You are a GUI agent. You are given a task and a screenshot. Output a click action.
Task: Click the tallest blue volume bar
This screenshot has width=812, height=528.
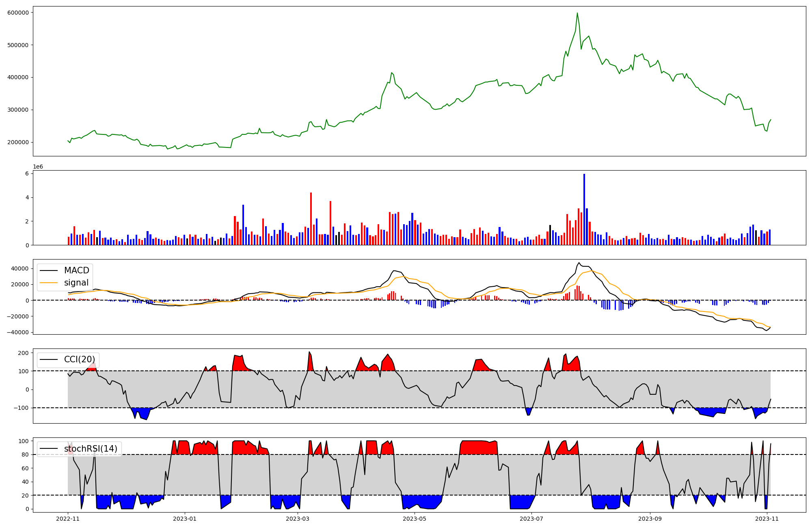click(x=584, y=209)
